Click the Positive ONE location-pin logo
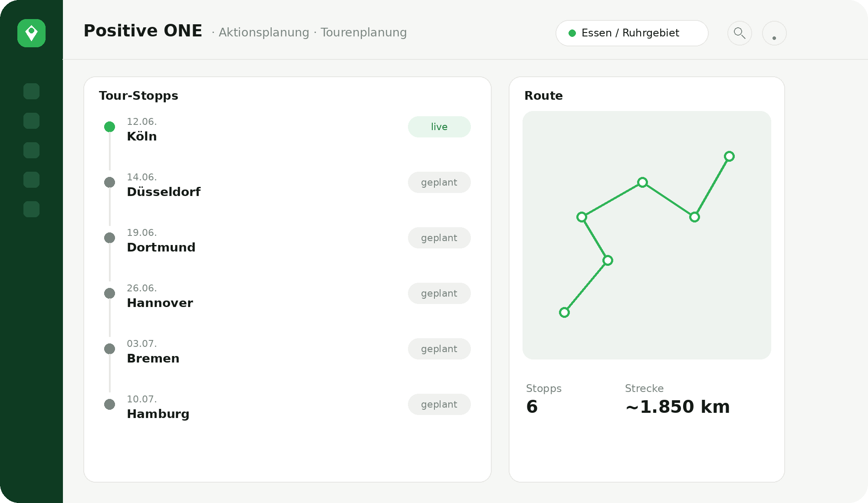 pyautogui.click(x=31, y=33)
